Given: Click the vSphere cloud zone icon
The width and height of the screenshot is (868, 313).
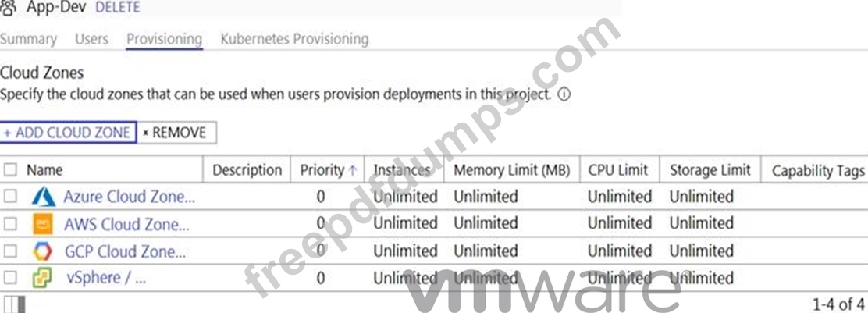Looking at the screenshot, I should point(43,278).
